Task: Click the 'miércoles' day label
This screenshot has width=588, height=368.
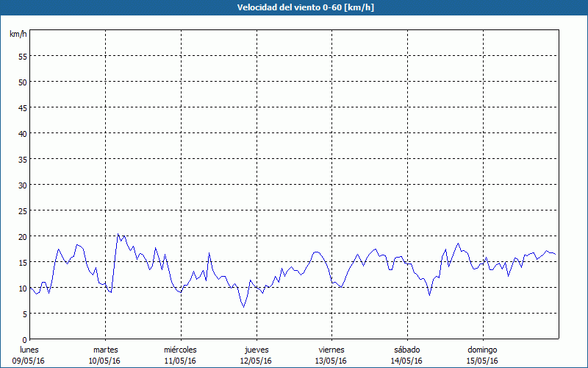Action: click(x=181, y=350)
